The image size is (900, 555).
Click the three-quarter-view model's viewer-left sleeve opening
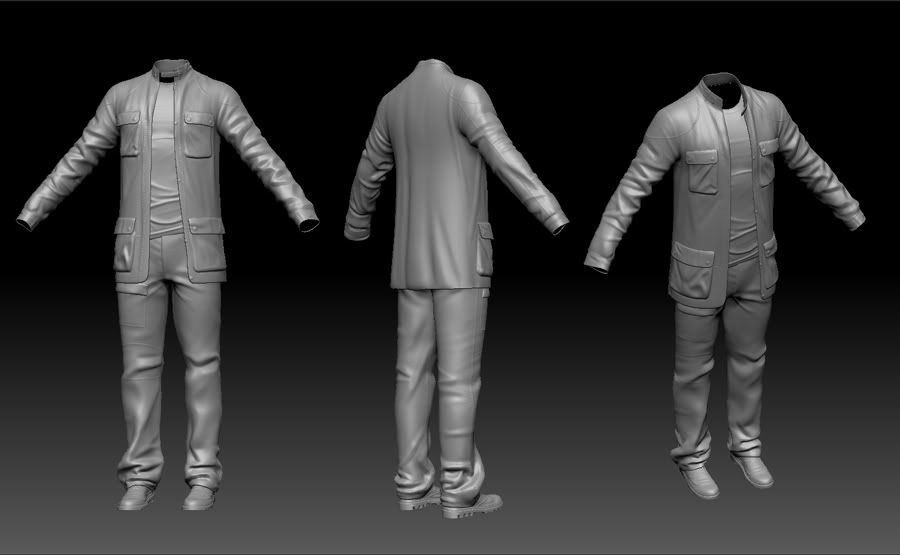[x=597, y=267]
